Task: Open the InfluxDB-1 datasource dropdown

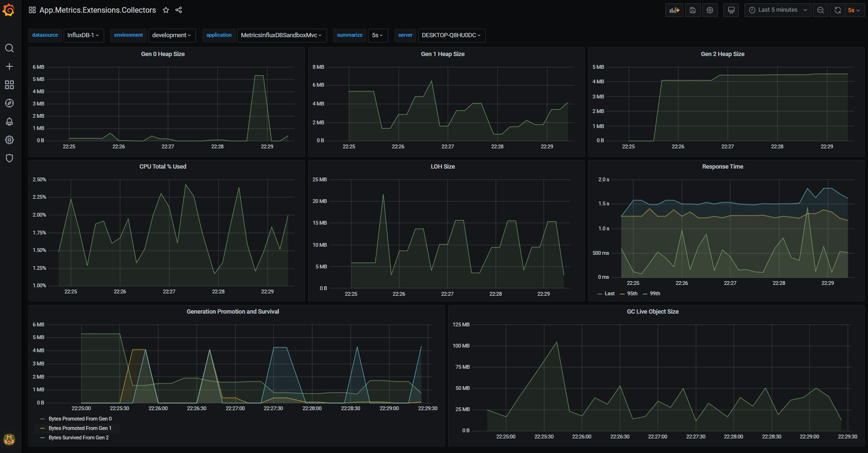Action: 83,35
